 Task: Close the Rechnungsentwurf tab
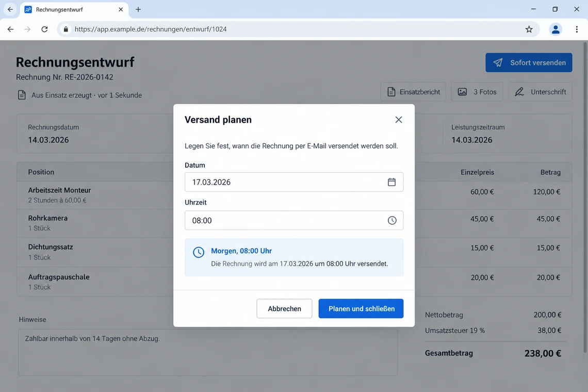pos(121,9)
